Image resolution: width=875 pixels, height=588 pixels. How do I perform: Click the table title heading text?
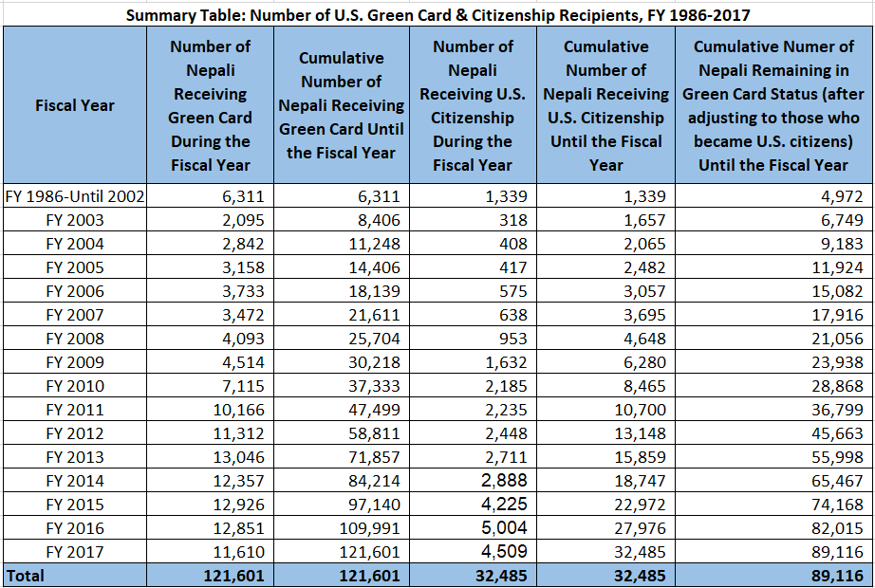point(437,13)
